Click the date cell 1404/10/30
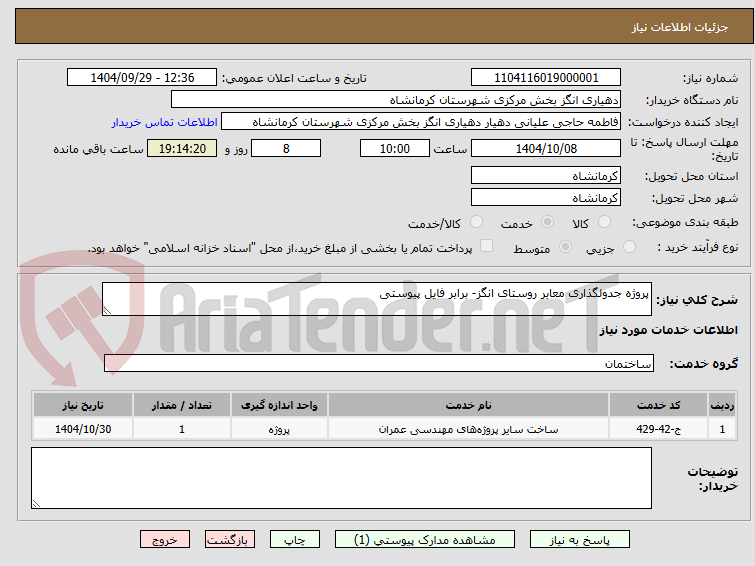 83,429
